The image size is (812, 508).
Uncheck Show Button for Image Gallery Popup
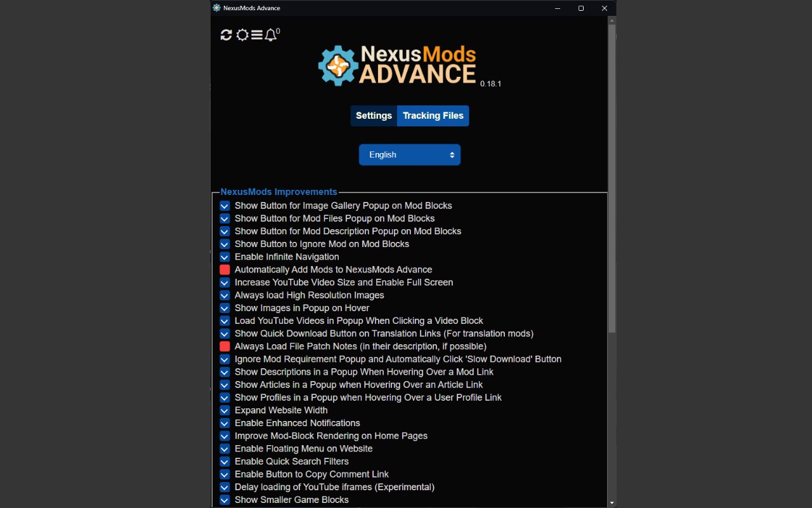coord(225,206)
